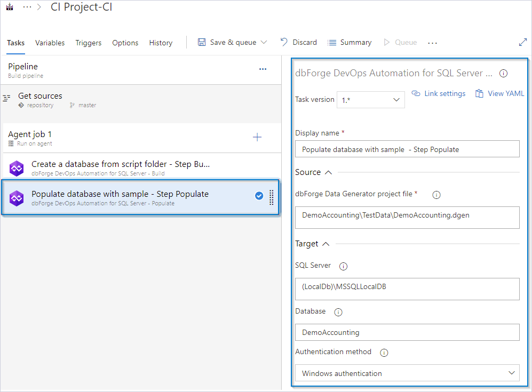Image resolution: width=532 pixels, height=392 pixels.
Task: Click the Database name input field
Action: coord(407,332)
